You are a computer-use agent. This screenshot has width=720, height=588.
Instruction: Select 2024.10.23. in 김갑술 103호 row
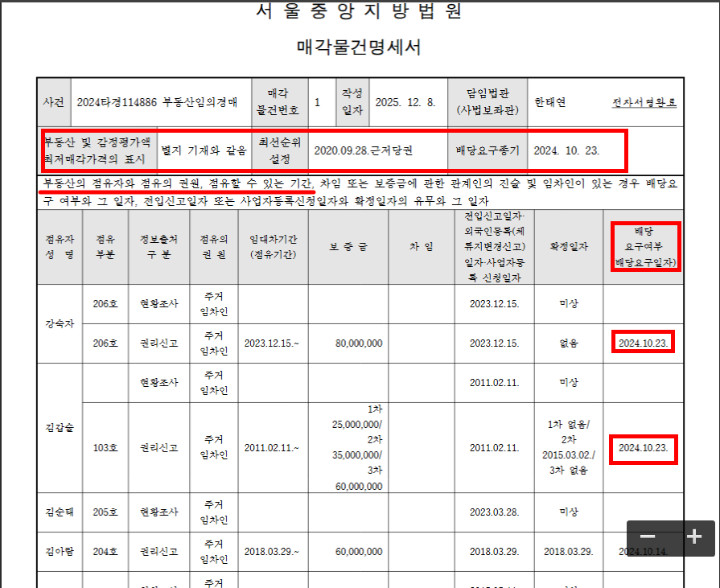click(x=644, y=447)
